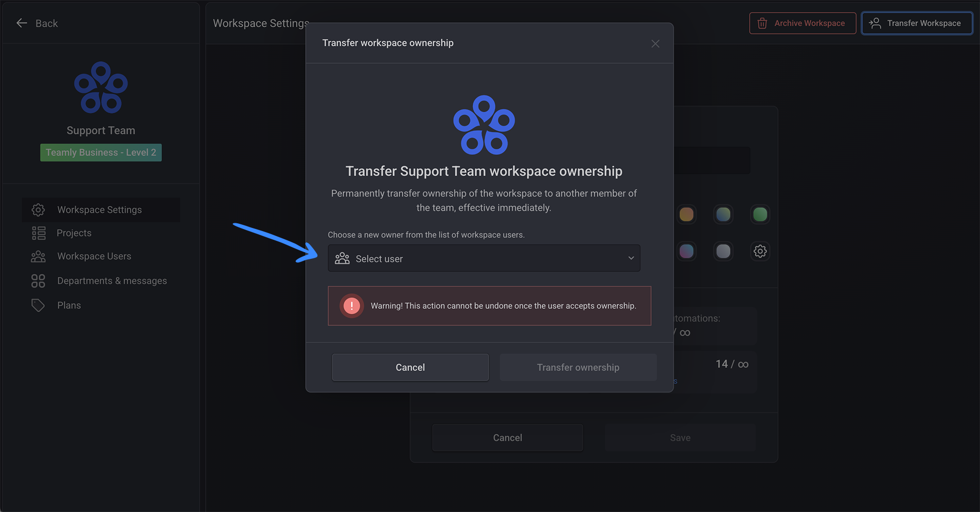Click the workspace logo in the dialog
Screen dimensions: 980x512
[x=484, y=125]
